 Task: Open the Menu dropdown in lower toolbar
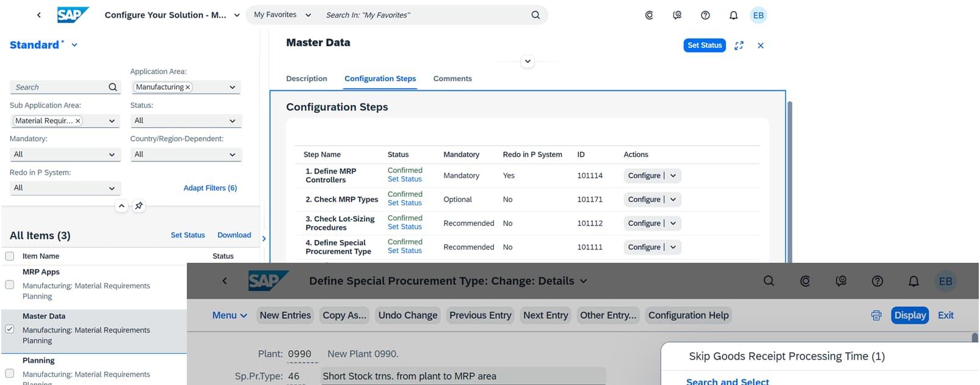[230, 315]
